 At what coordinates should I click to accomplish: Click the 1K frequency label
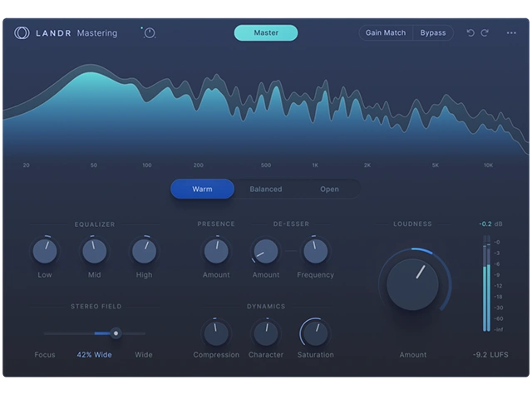coord(315,165)
